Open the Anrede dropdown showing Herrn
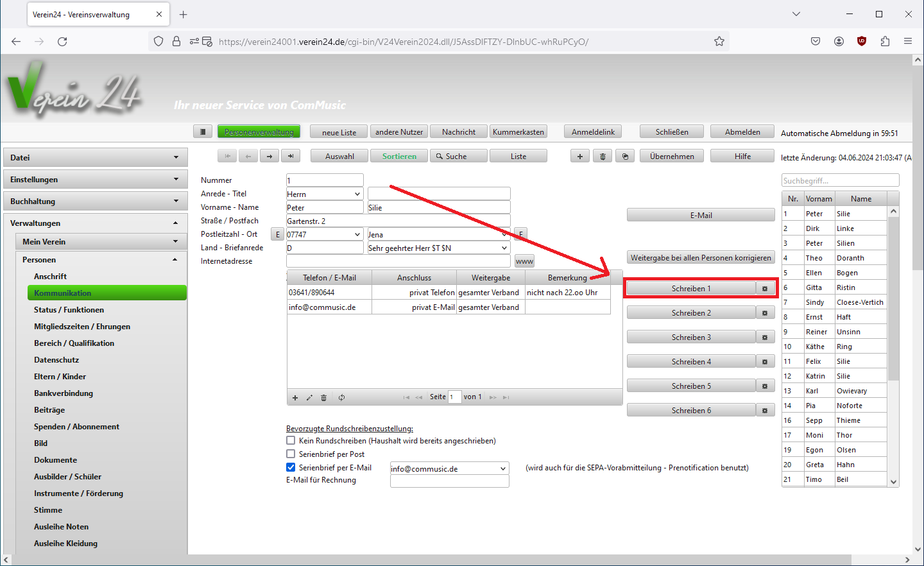924x566 pixels. [x=325, y=194]
